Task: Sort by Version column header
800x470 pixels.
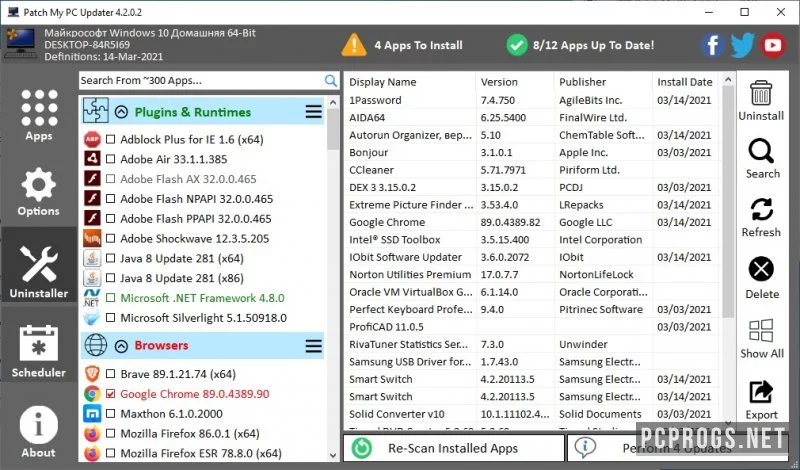Action: [515, 82]
